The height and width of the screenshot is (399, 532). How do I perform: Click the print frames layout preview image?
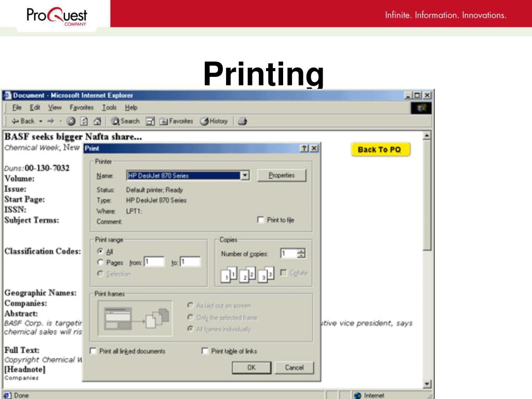[x=135, y=318]
